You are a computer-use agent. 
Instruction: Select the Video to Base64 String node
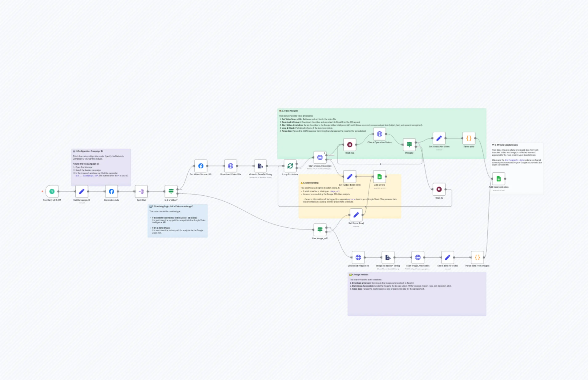pyautogui.click(x=260, y=166)
